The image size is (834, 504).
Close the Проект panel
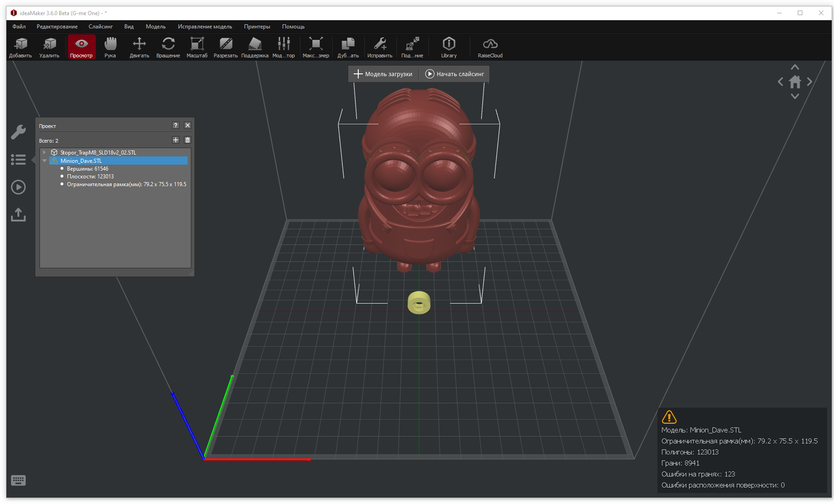tap(188, 125)
